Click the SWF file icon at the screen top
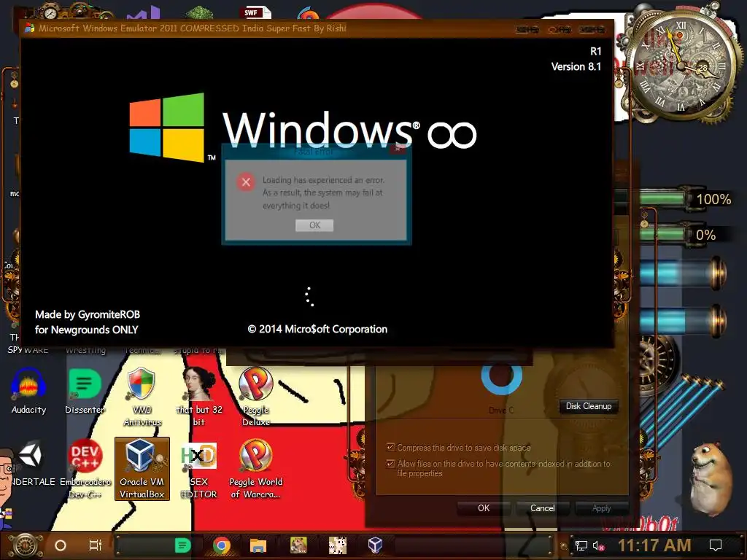 pos(258,12)
